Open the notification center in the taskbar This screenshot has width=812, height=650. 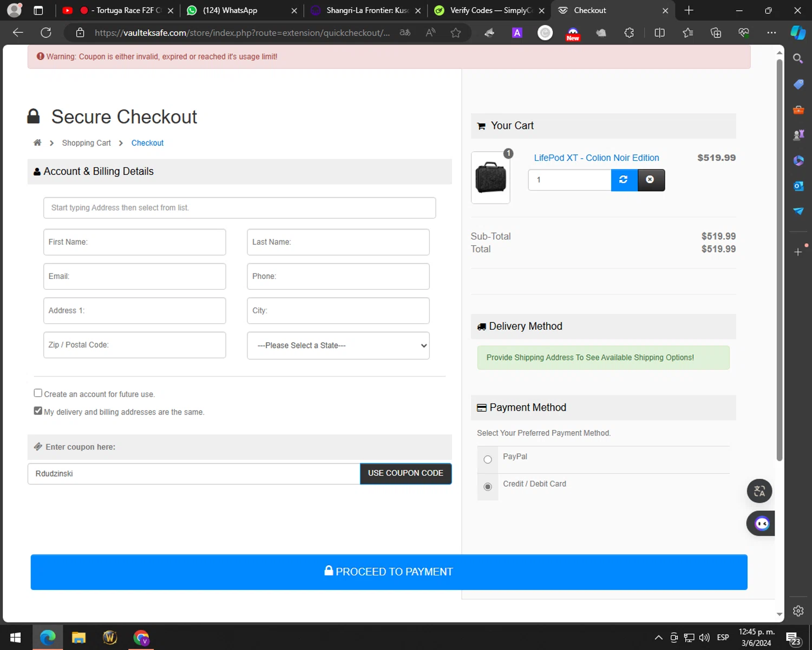click(x=793, y=638)
